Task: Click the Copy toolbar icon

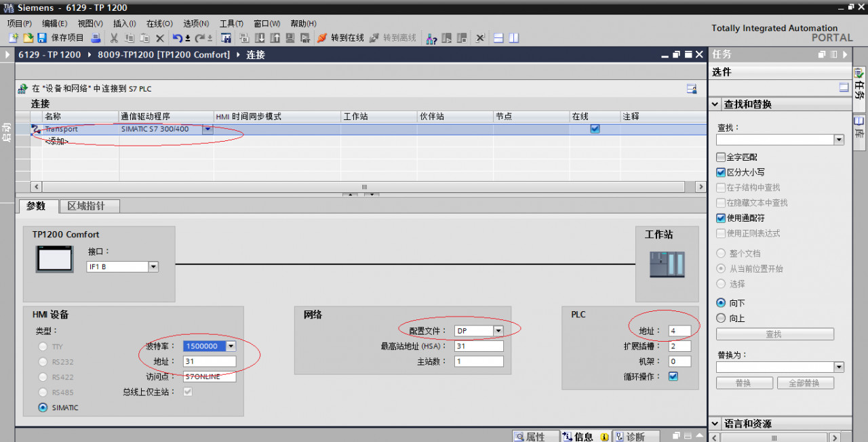Action: click(x=129, y=38)
